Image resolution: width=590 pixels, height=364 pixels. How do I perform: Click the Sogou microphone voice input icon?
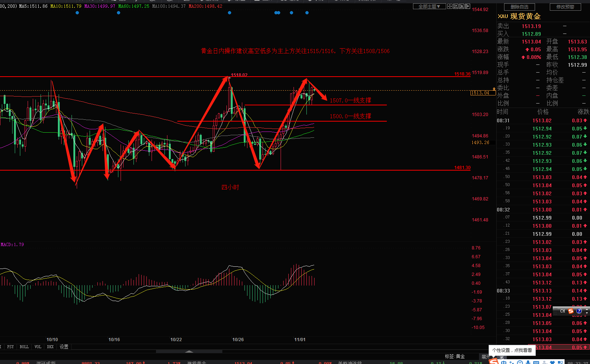528,363
